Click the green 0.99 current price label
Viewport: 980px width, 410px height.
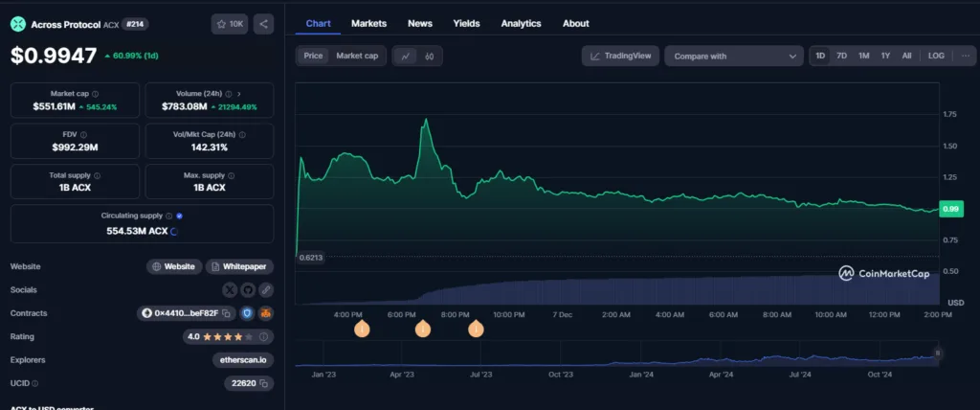click(950, 209)
